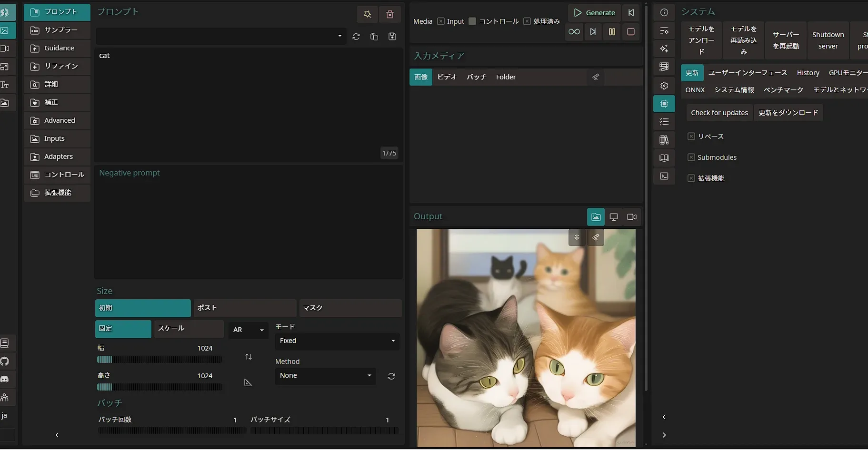
Task: Open the GitHub icon in left sidebar
Action: point(5,362)
